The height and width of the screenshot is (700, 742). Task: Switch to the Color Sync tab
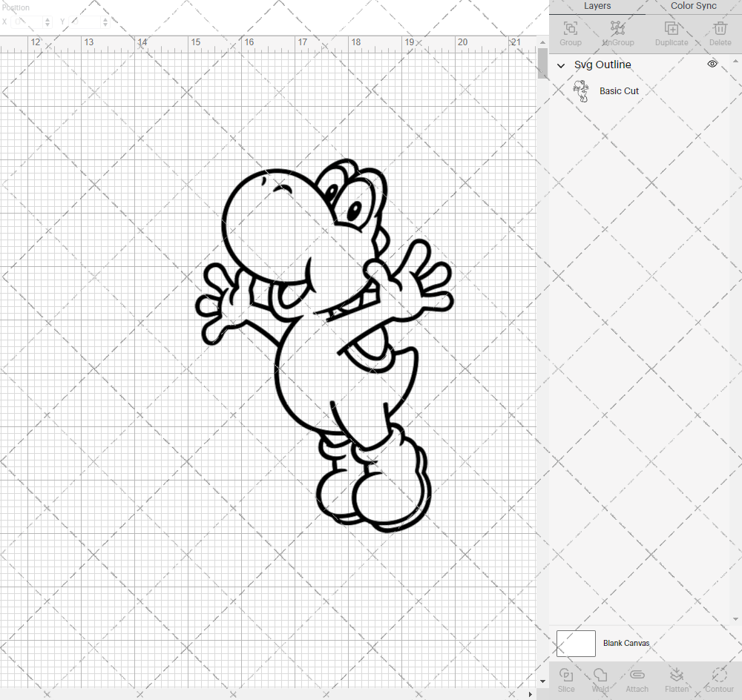tap(693, 6)
